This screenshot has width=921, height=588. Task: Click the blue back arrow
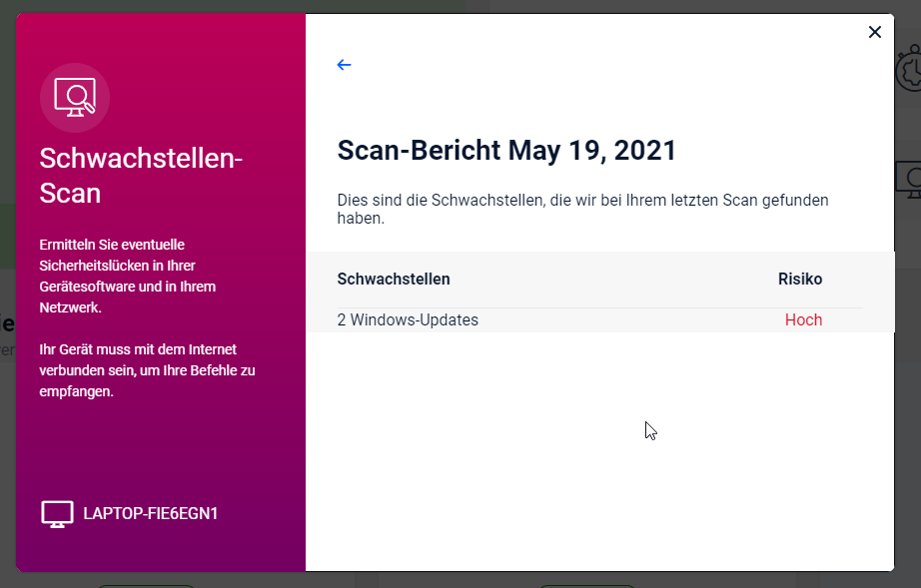344,65
